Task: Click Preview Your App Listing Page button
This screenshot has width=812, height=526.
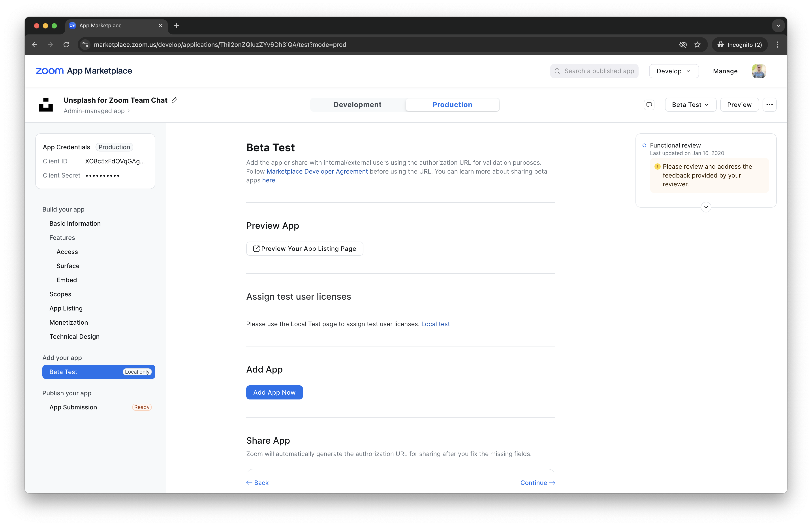Action: tap(304, 249)
